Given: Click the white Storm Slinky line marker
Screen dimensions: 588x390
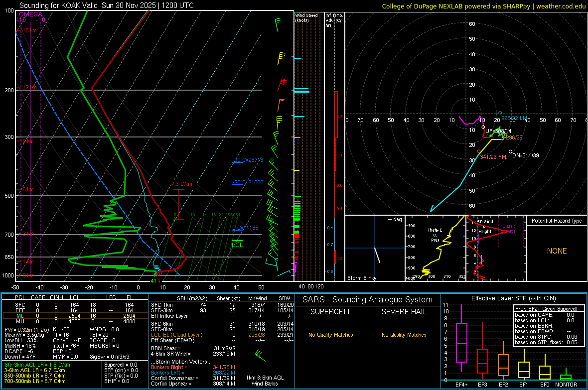Looking at the screenshot, I should pyautogui.click(x=377, y=255).
